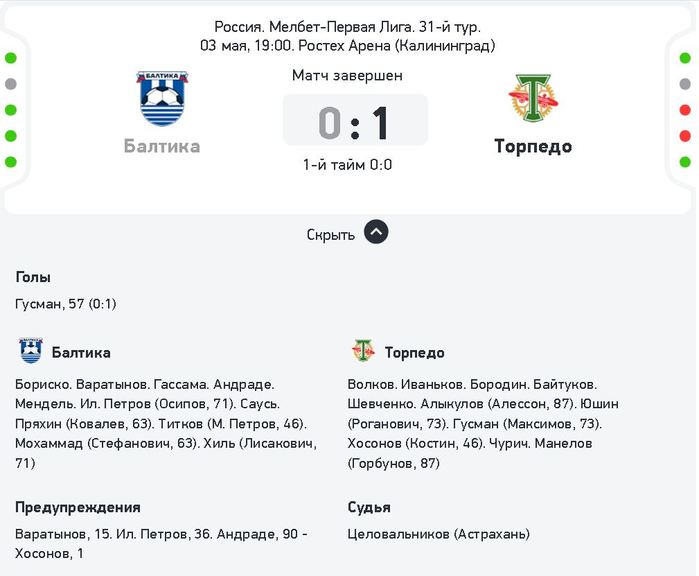
Task: Click Torpedo's top green form dot
Action: point(685,58)
